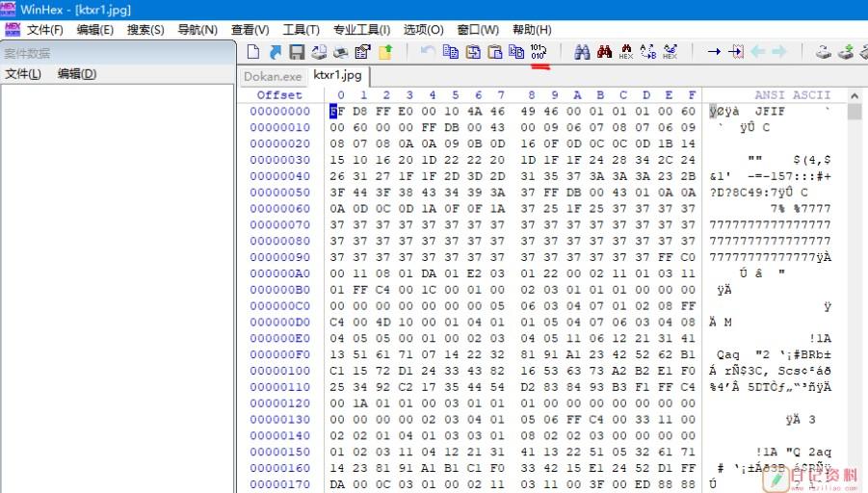Click the Back navigation arrow icon
This screenshot has height=493, width=868.
coord(758,51)
